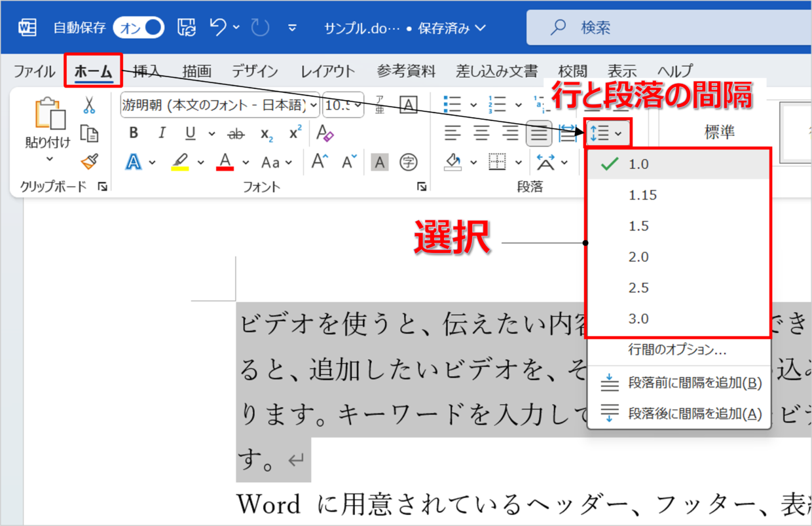This screenshot has width=812, height=526.
Task: Toggle bold formatting with B
Action: click(134, 133)
